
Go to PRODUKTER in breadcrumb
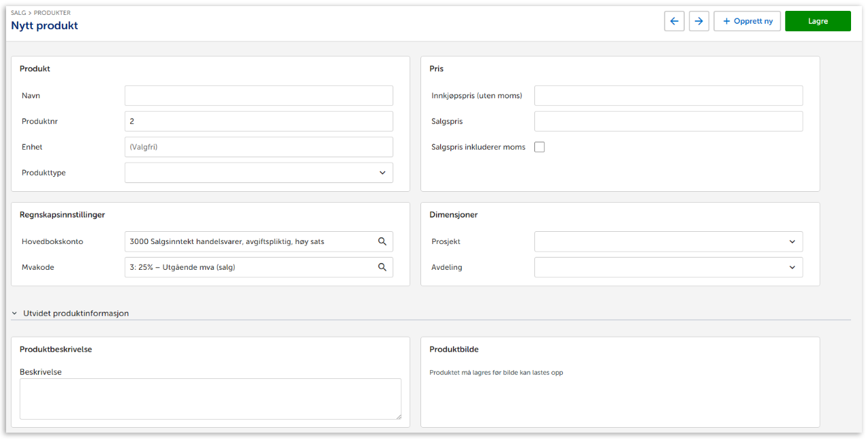52,13
